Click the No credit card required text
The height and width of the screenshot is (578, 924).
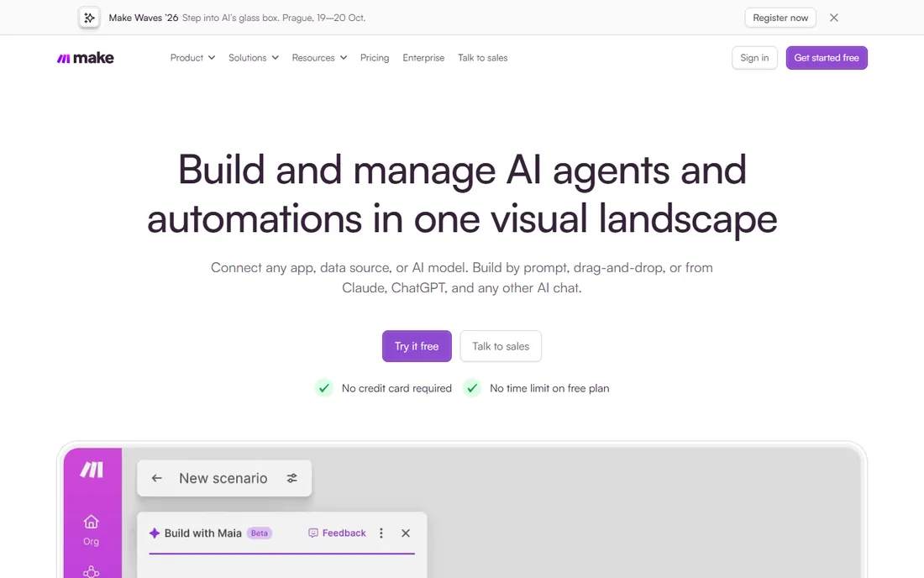point(396,388)
